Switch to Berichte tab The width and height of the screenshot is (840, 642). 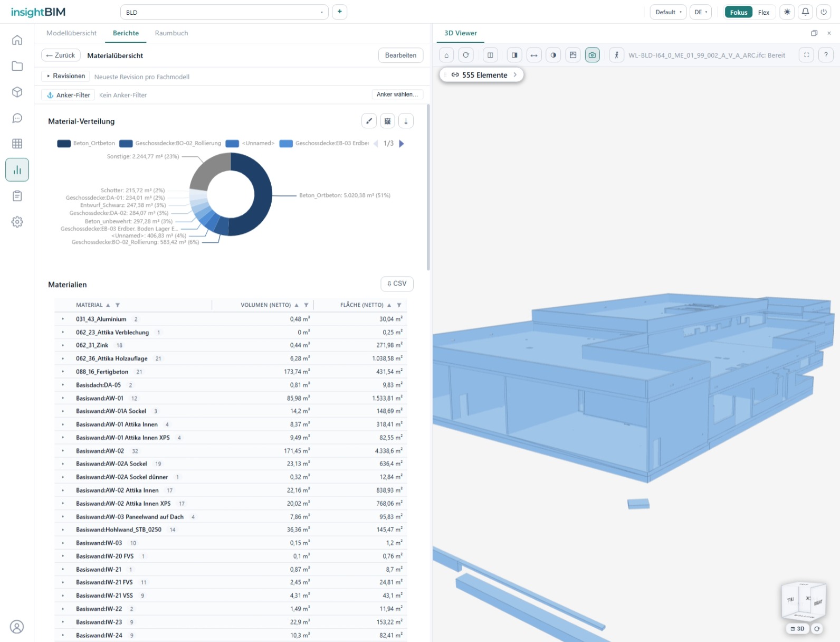(x=126, y=33)
